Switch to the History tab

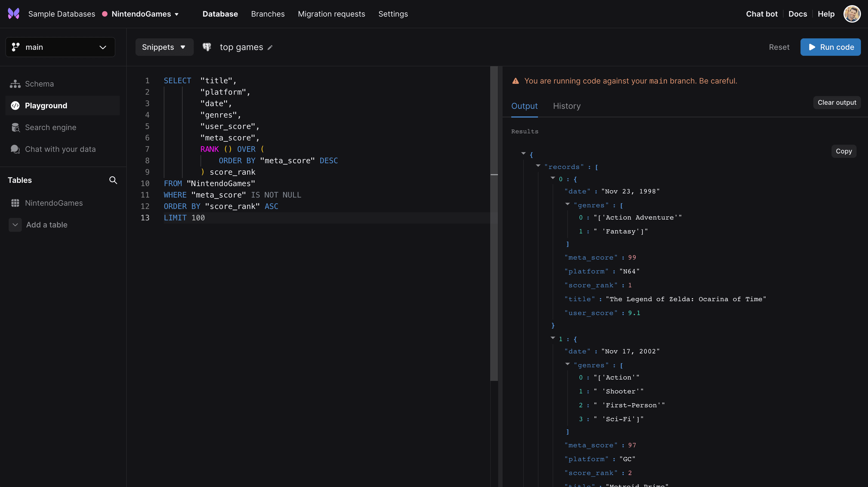[567, 106]
